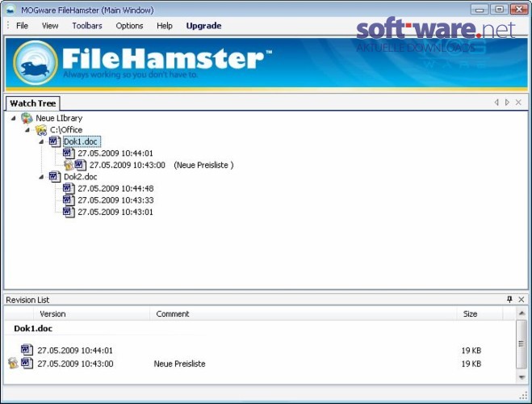Select 27.05.2009 10:44:01 in Revision List
This screenshot has width=532, height=404.
[75, 350]
